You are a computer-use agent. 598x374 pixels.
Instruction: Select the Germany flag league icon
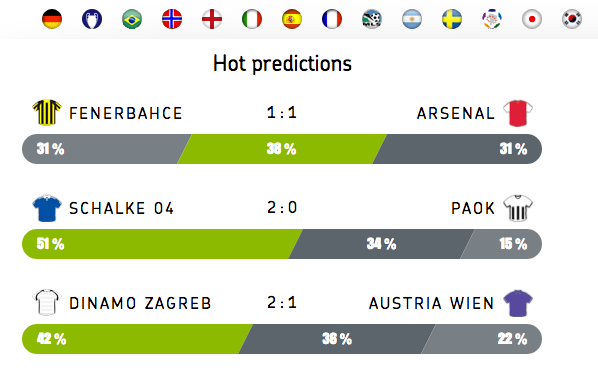(52, 19)
